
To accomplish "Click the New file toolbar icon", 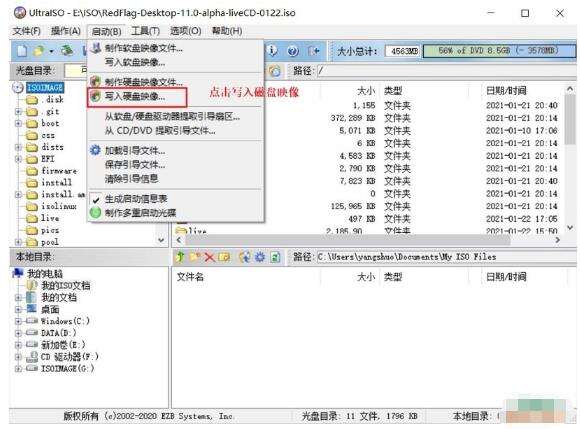I will coord(22,51).
